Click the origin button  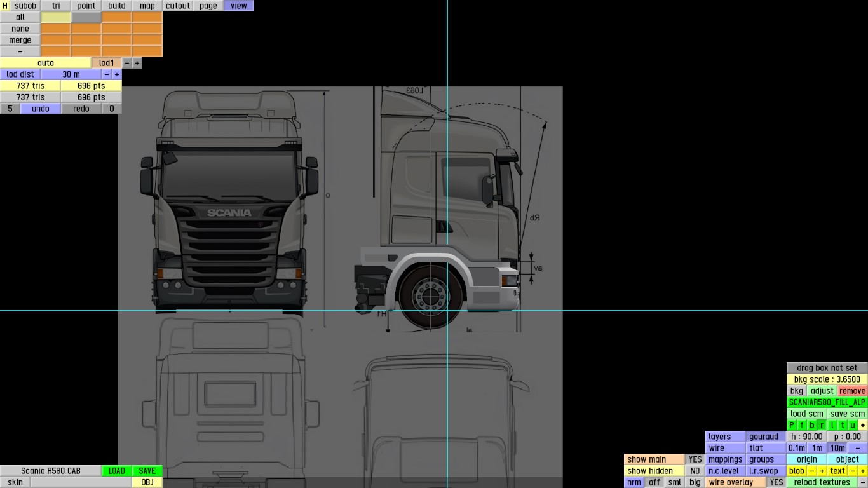click(x=807, y=459)
